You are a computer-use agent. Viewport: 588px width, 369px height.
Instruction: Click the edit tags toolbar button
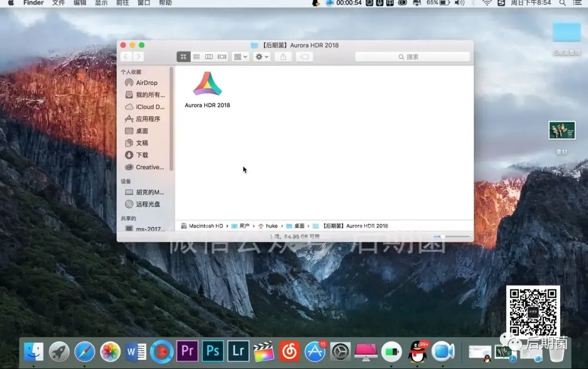pyautogui.click(x=304, y=57)
